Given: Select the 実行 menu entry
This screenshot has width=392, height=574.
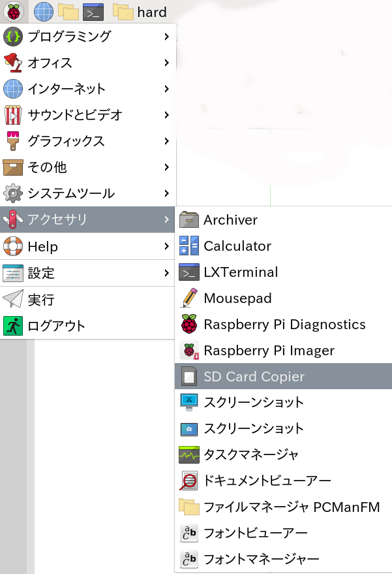Looking at the screenshot, I should pos(88,300).
